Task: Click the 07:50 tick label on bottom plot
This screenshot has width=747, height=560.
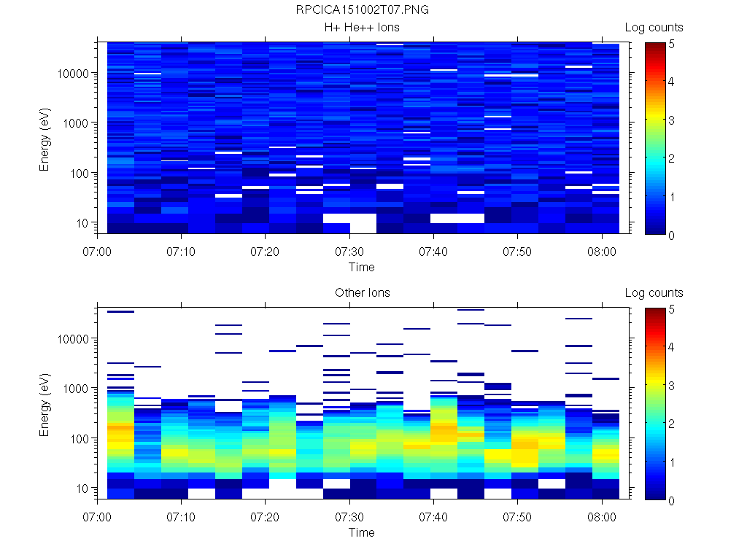Action: (x=517, y=517)
